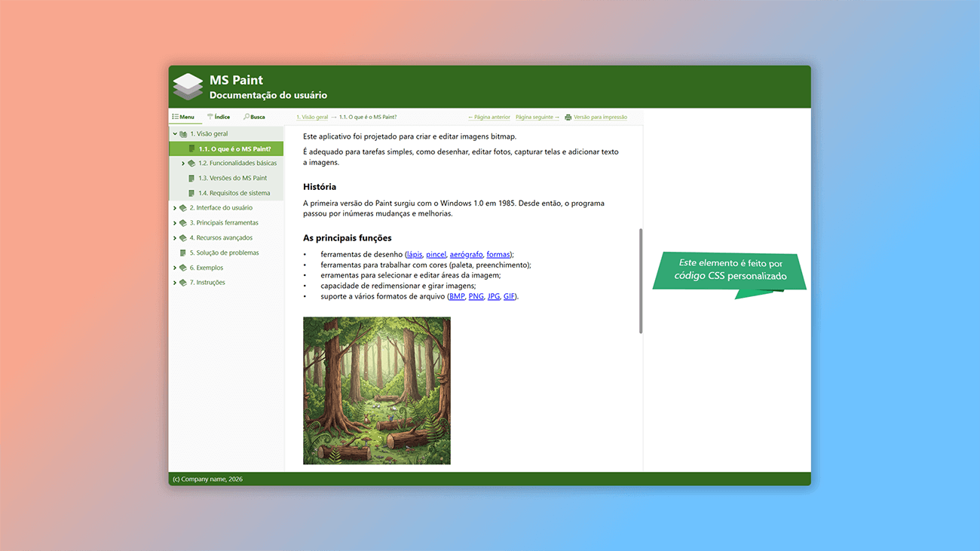The width and height of the screenshot is (980, 551).
Task: Click the printer icon for Versão para impressão
Action: 568,117
